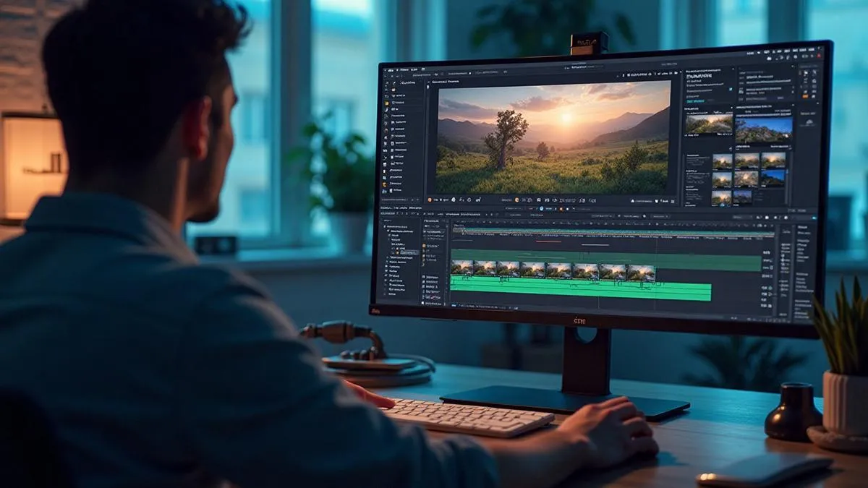The height and width of the screenshot is (488, 868).
Task: Select the top-right thumbnail in the media grid
Action: (773, 160)
